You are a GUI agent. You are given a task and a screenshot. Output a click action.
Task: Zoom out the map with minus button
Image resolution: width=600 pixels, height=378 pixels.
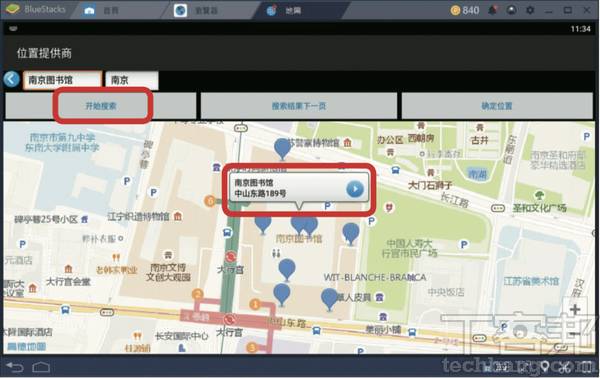click(575, 334)
